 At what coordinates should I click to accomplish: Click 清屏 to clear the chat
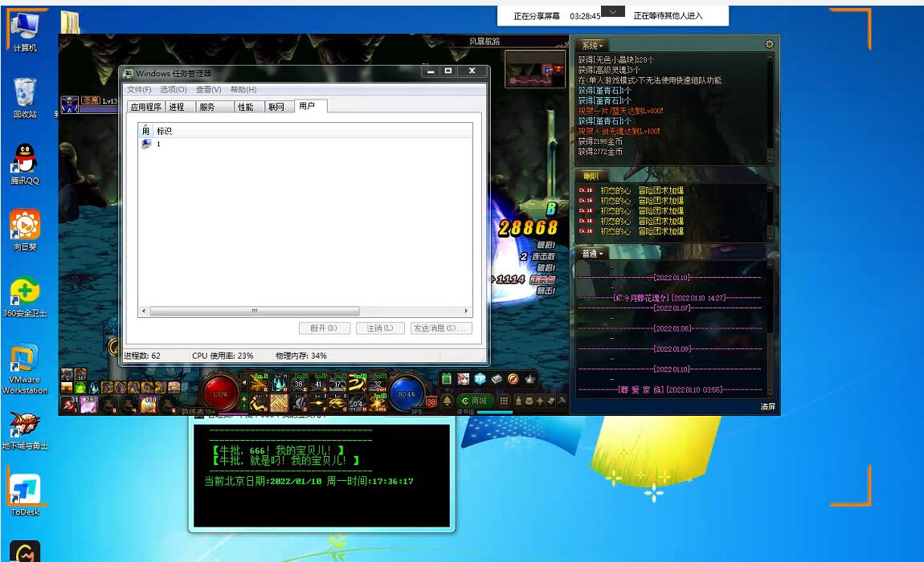(767, 406)
